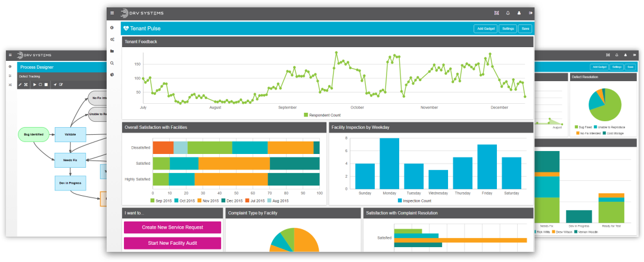Image resolution: width=644 pixels, height=262 pixels.
Task: Click the play icon in Process Designer toolbar
Action: coord(35,85)
